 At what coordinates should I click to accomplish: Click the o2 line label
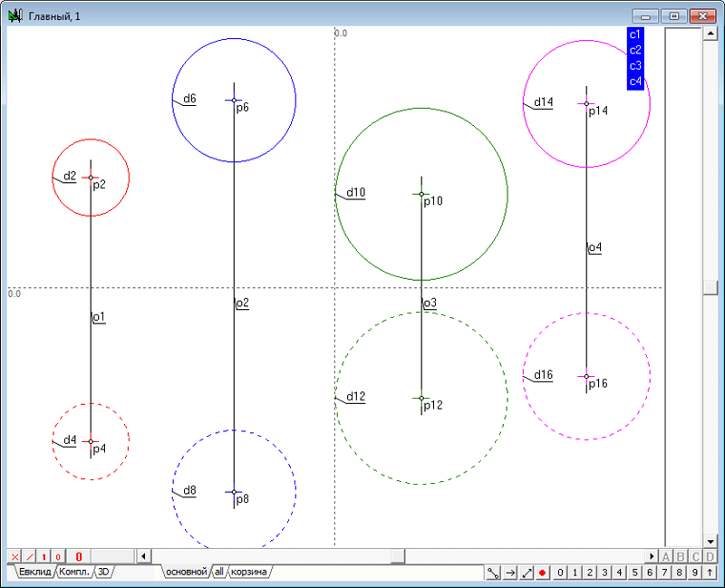click(x=242, y=304)
